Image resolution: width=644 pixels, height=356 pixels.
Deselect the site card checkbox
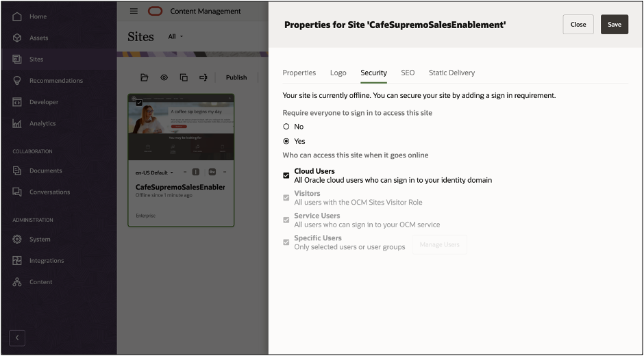click(139, 103)
